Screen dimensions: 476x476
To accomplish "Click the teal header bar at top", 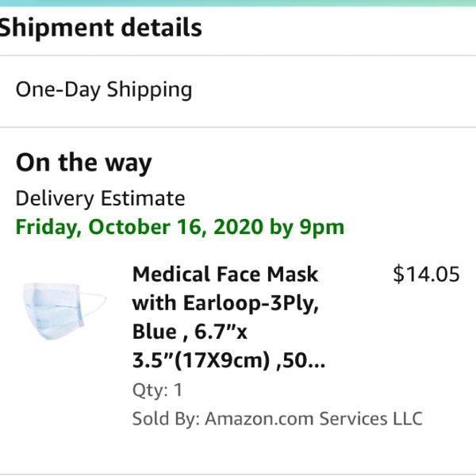I will click(x=238, y=3).
